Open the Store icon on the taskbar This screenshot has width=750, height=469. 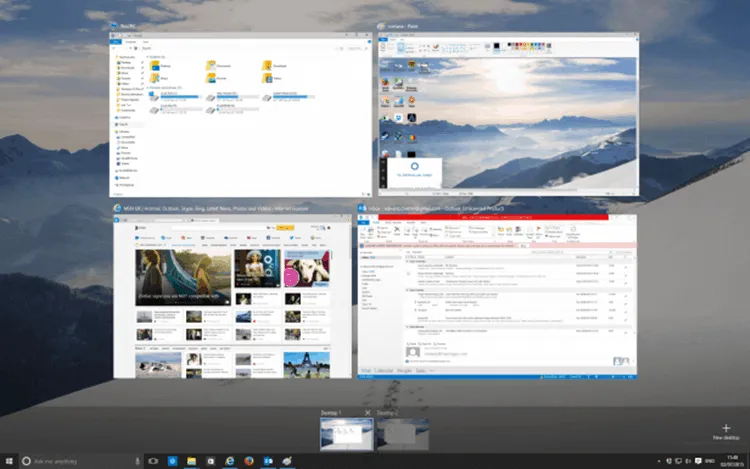(210, 461)
